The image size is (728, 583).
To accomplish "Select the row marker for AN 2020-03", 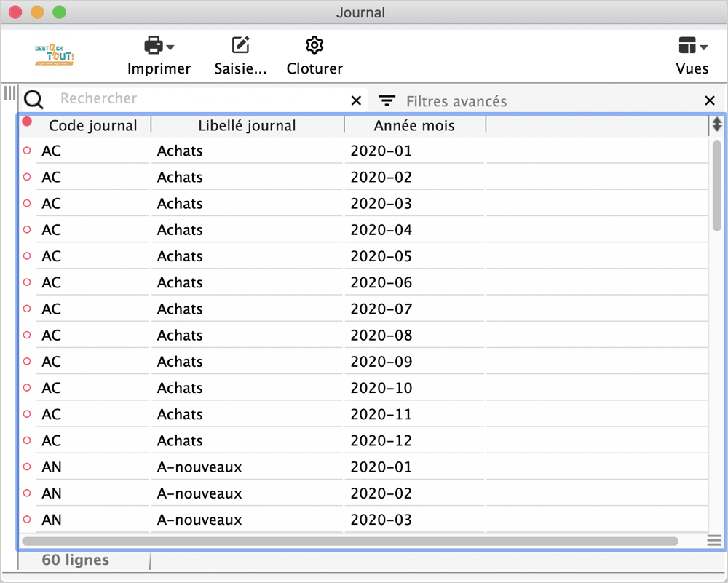I will [27, 520].
